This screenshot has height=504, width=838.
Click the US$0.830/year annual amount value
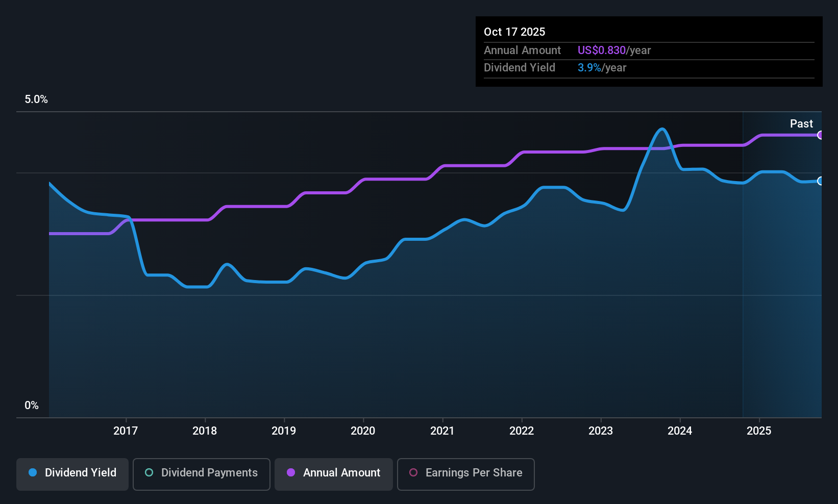(x=614, y=50)
